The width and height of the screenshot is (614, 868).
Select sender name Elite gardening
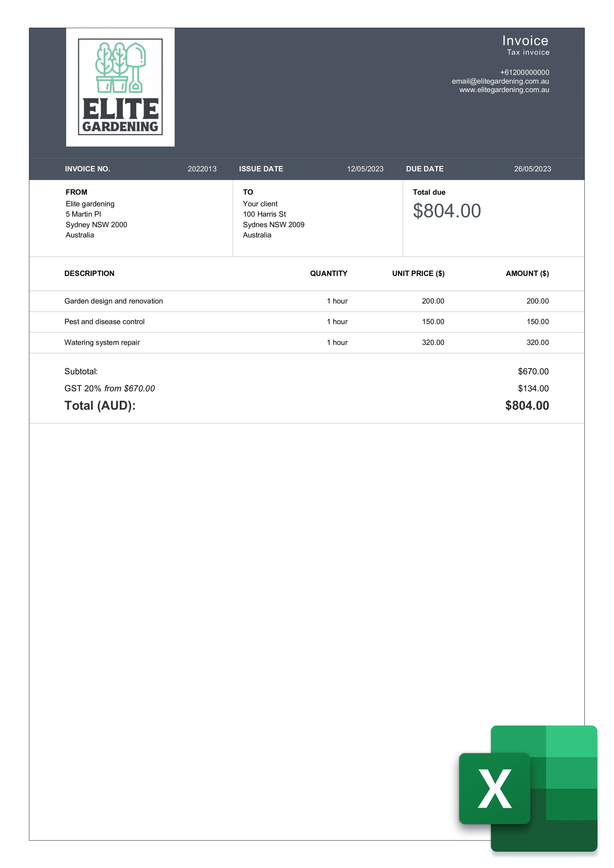click(x=90, y=204)
